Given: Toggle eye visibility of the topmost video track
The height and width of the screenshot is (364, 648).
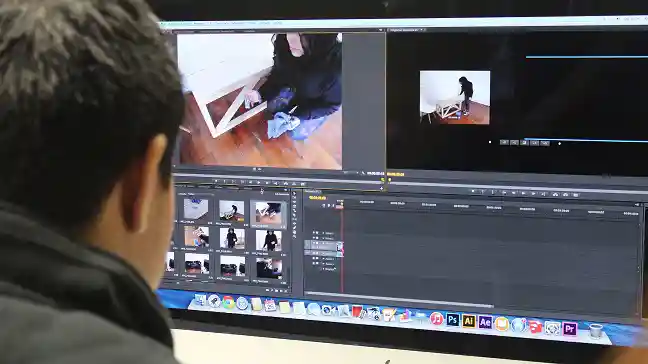Looking at the screenshot, I should [314, 233].
